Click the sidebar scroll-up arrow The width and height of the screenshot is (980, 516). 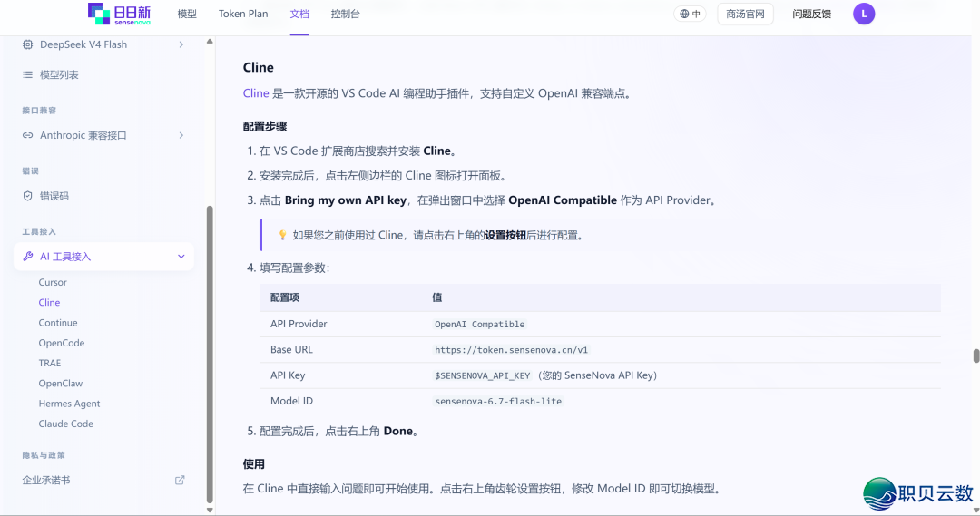tap(210, 41)
